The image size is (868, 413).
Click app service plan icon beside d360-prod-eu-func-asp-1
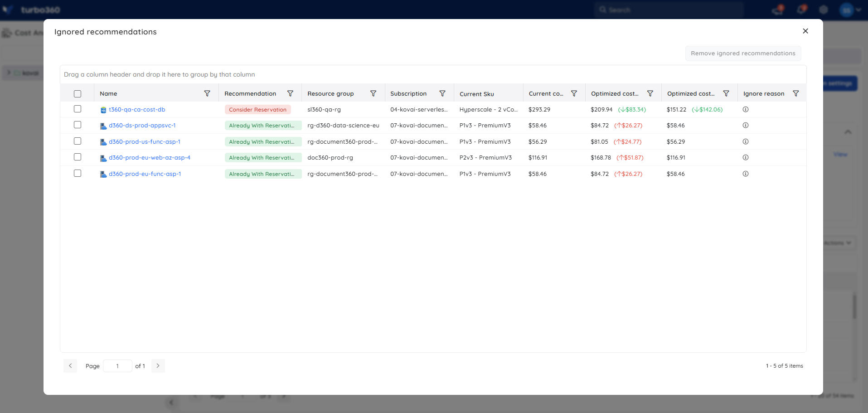pos(103,174)
